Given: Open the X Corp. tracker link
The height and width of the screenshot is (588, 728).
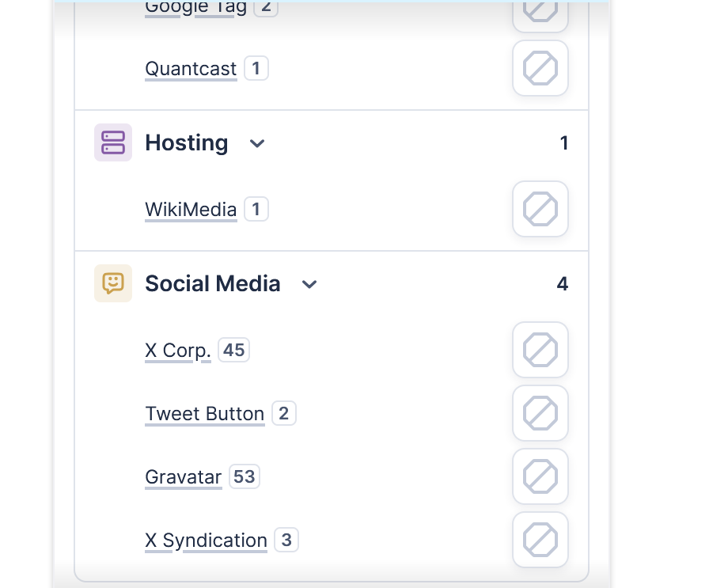Looking at the screenshot, I should point(178,350).
